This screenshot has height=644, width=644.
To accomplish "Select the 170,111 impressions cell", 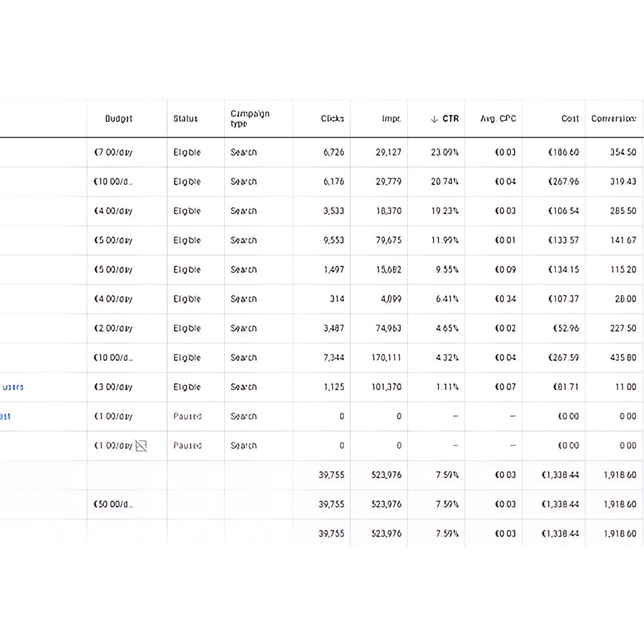I will [386, 358].
